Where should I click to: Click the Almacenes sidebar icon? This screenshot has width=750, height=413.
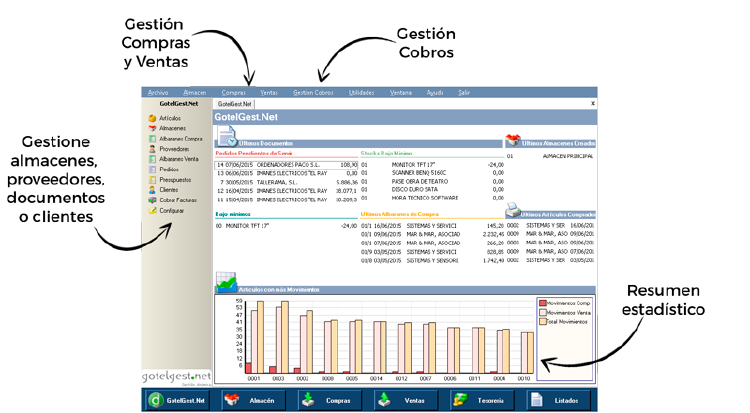tap(152, 128)
